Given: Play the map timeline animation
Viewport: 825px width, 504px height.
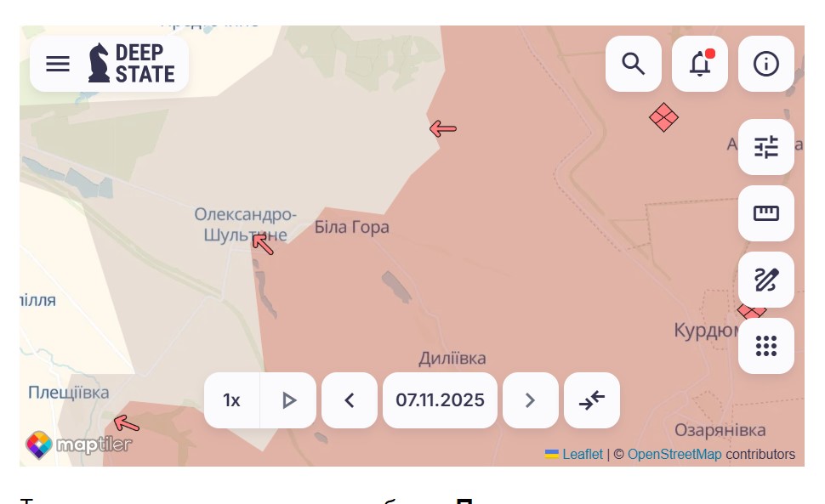Looking at the screenshot, I should click(289, 400).
